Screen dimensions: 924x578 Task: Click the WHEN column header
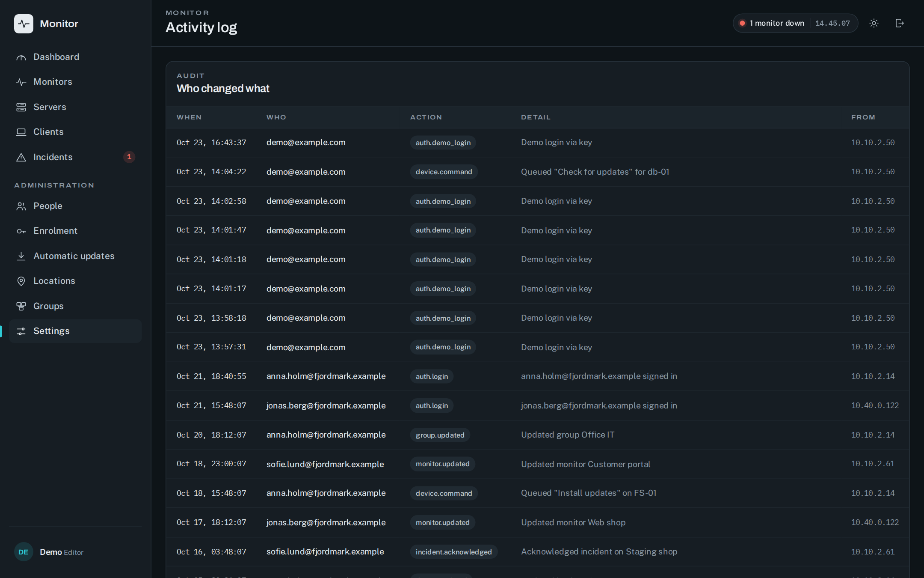[189, 117]
